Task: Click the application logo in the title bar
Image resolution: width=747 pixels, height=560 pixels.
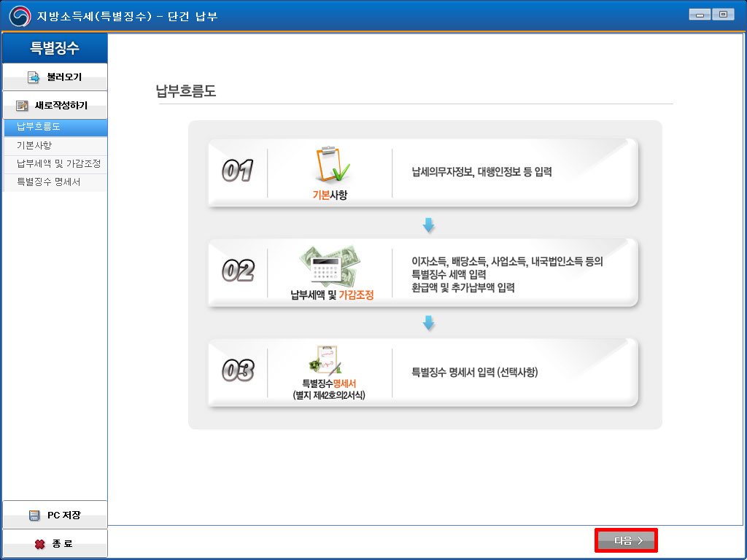Action: (x=20, y=16)
